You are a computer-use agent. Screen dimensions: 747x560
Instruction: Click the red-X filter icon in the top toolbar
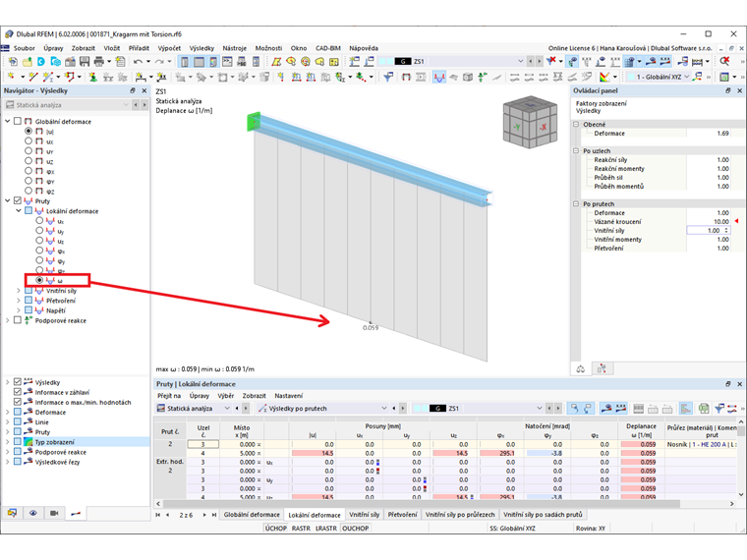pyautogui.click(x=551, y=61)
